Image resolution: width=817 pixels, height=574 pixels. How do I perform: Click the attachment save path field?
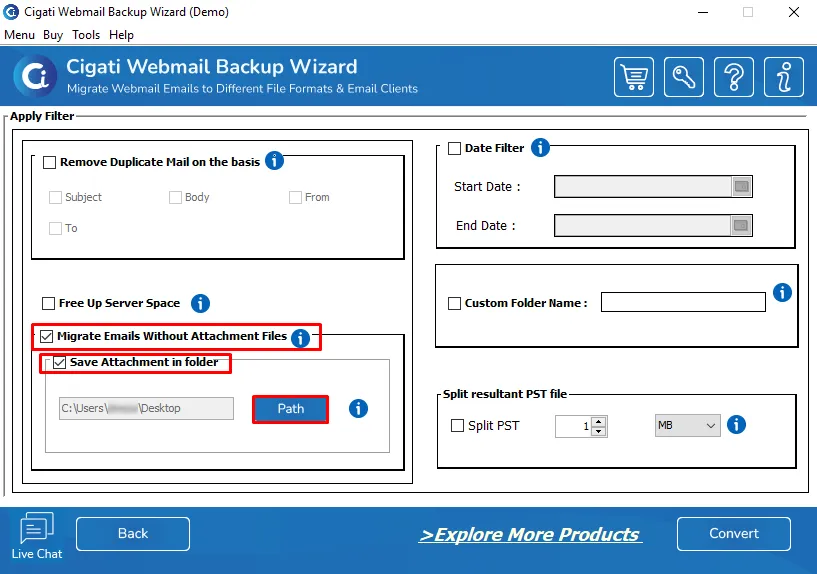coord(146,408)
